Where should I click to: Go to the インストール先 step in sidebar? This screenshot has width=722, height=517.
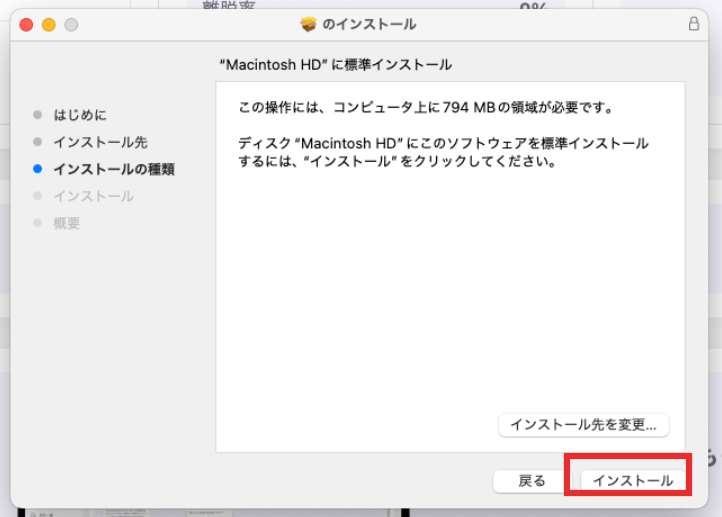pyautogui.click(x=100, y=142)
